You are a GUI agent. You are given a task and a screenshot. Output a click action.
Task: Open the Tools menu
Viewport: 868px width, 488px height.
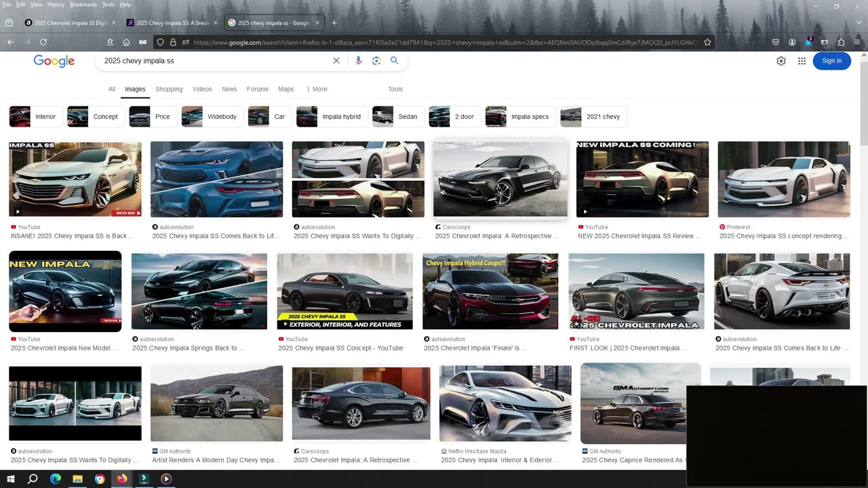(108, 4)
